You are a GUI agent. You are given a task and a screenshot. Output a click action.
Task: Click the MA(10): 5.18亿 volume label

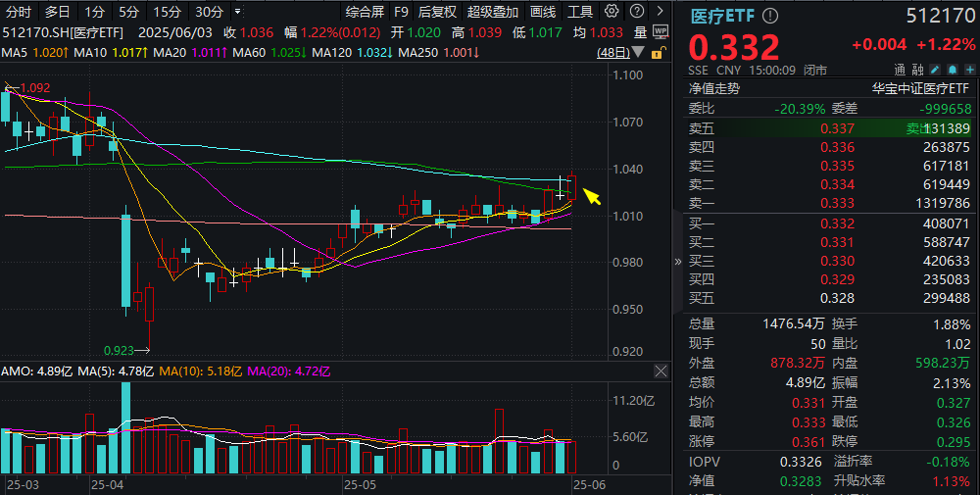click(x=201, y=371)
